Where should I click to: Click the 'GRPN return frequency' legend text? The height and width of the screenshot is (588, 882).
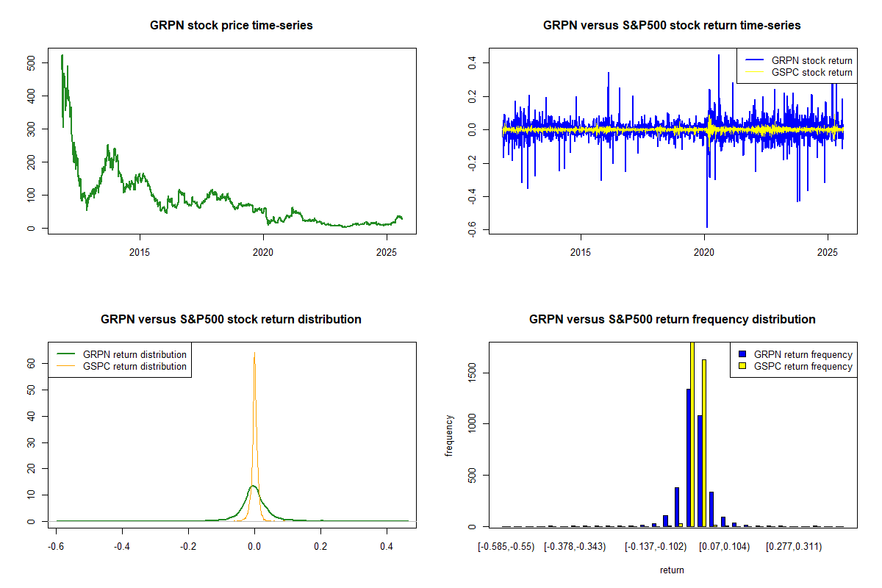pos(803,354)
